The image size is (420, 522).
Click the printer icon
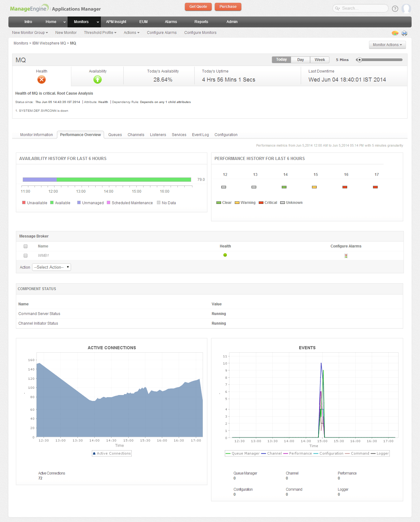404,33
